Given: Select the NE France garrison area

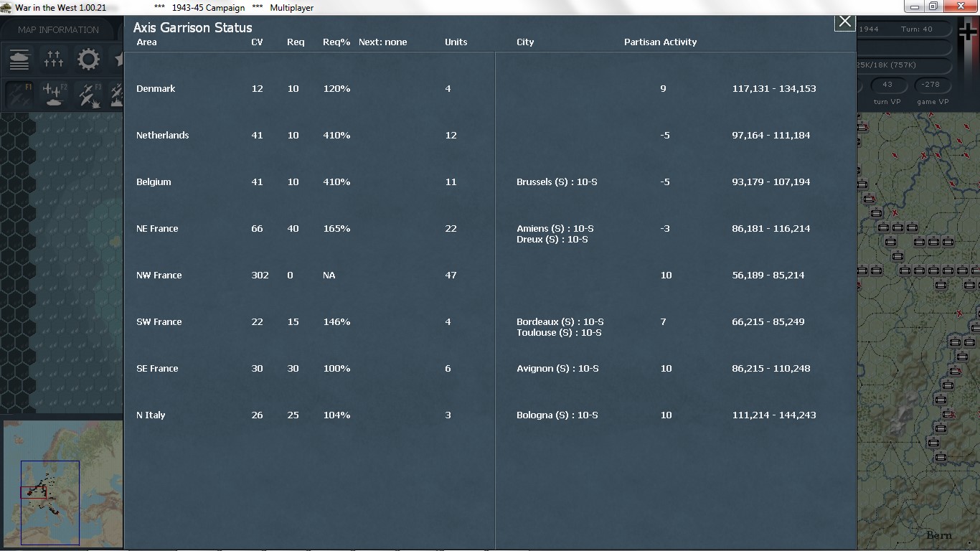Looking at the screenshot, I should (x=157, y=229).
